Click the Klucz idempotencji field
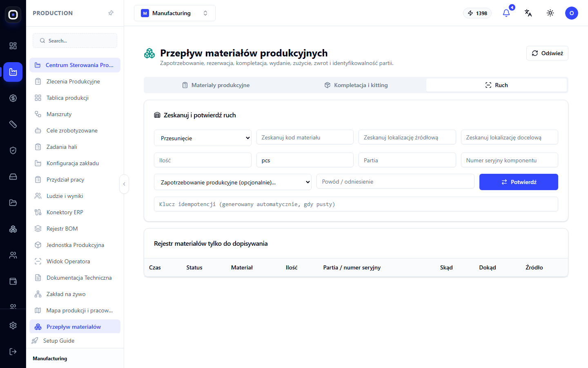588x368 pixels. click(356, 204)
